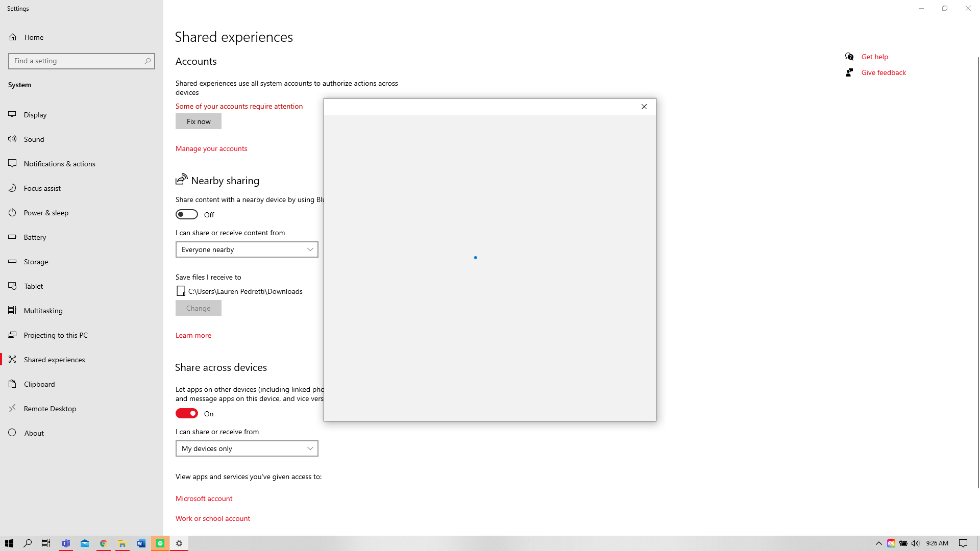Image resolution: width=980 pixels, height=551 pixels.
Task: Click the Sound speaker icon in sidebar
Action: [x=12, y=139]
